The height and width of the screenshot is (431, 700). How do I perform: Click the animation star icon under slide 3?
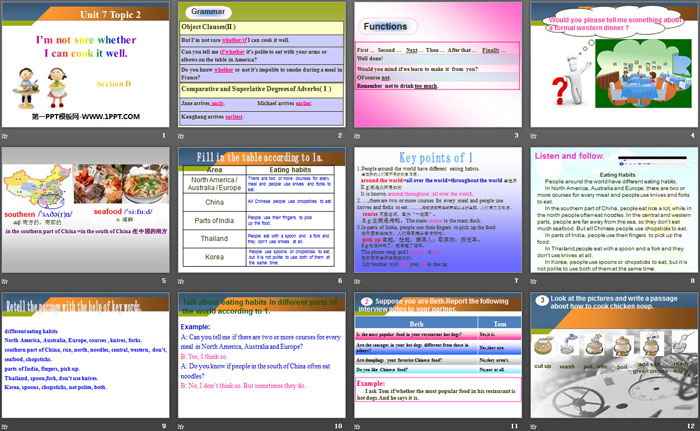pyautogui.click(x=357, y=136)
